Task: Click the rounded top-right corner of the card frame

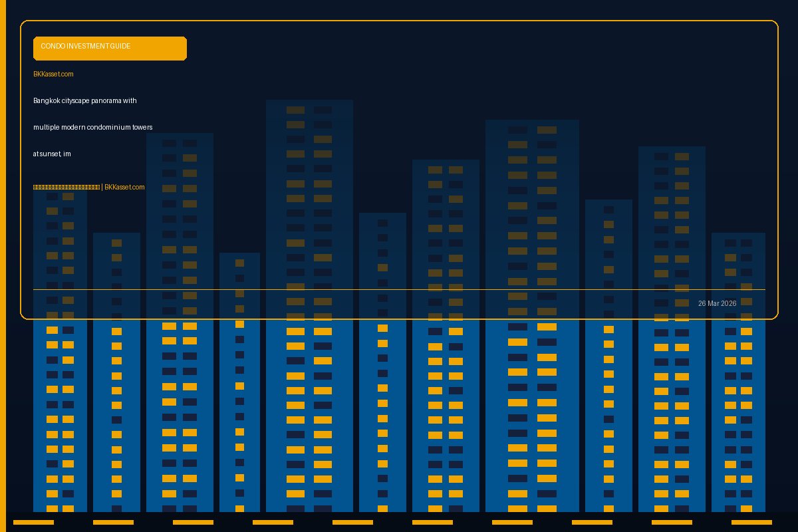Action: (774, 24)
